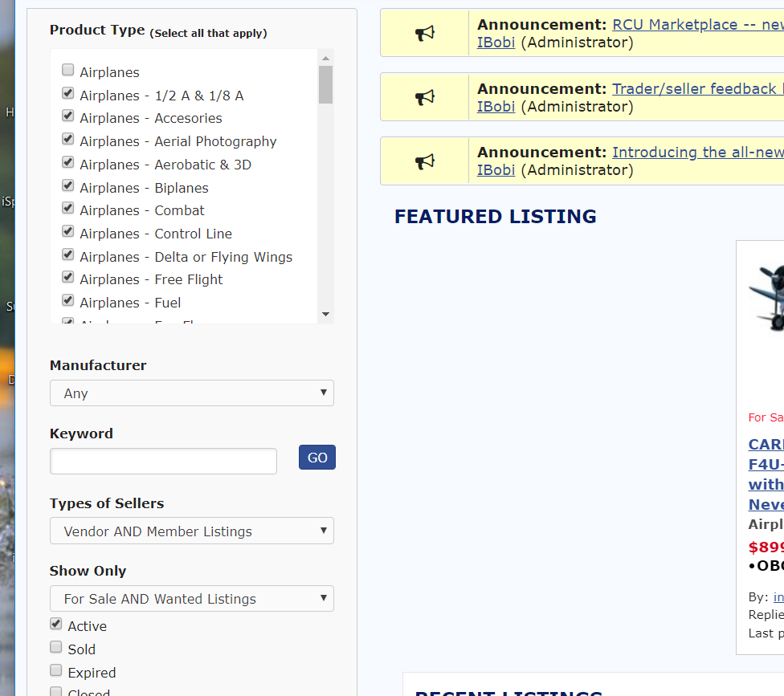Enable the Sold listings checkbox
This screenshot has height=696, width=784.
point(56,647)
